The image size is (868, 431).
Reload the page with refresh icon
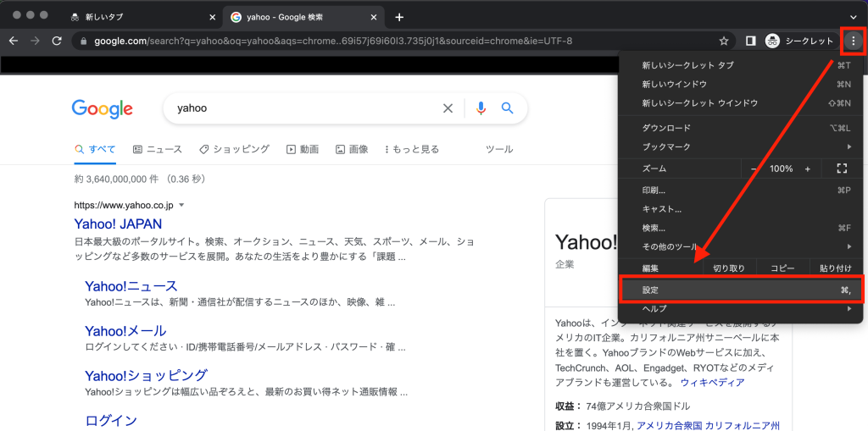pos(57,41)
